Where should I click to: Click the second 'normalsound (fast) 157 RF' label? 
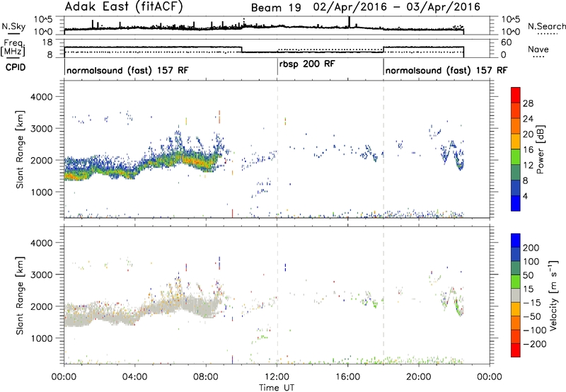(446, 70)
